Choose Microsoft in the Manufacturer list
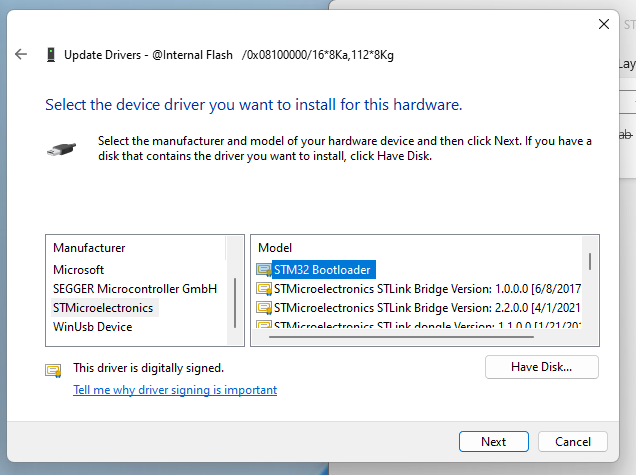The image size is (636, 475). 78,270
